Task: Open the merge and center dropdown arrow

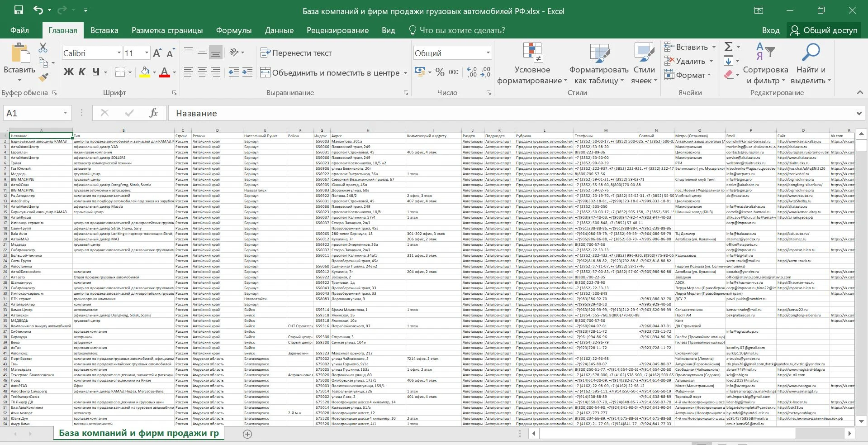Action: tap(405, 73)
